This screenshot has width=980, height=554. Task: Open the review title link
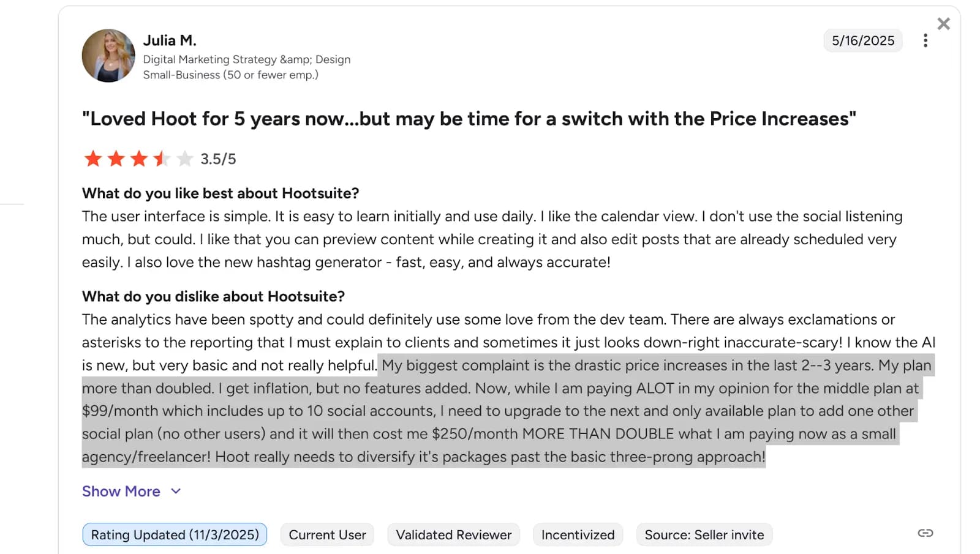pos(469,118)
